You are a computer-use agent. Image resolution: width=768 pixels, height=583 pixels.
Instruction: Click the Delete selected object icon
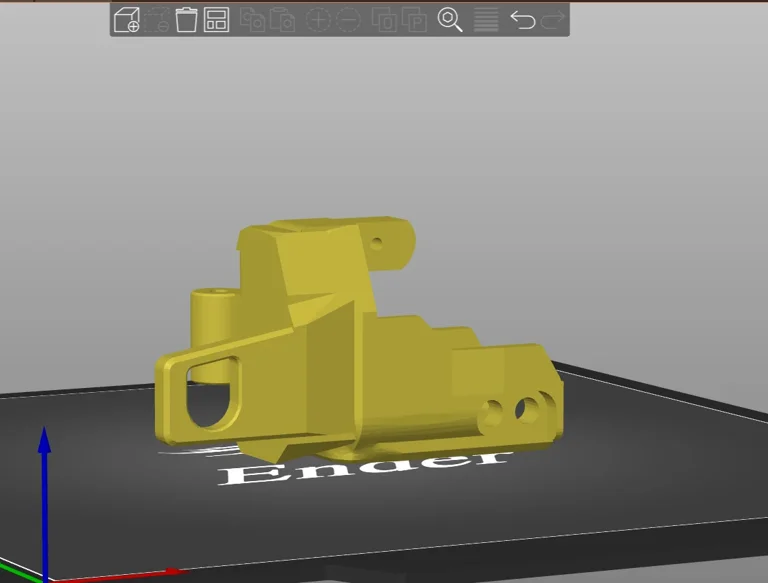[x=157, y=20]
